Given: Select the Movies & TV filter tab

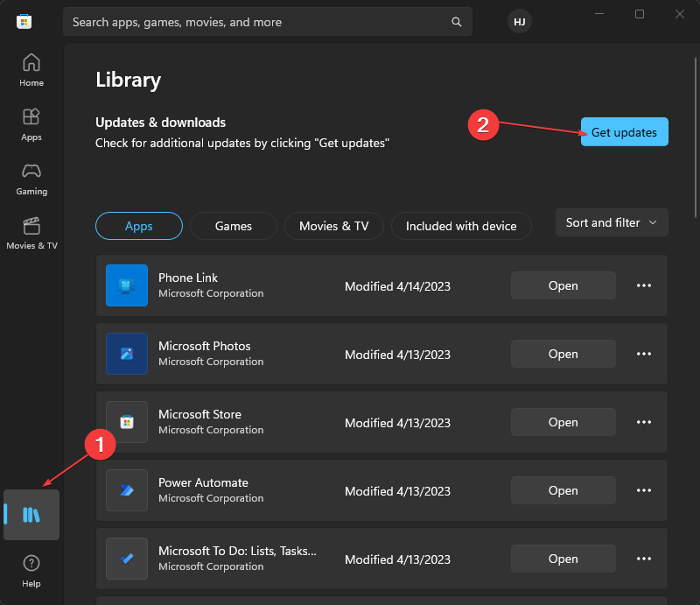Looking at the screenshot, I should point(334,226).
